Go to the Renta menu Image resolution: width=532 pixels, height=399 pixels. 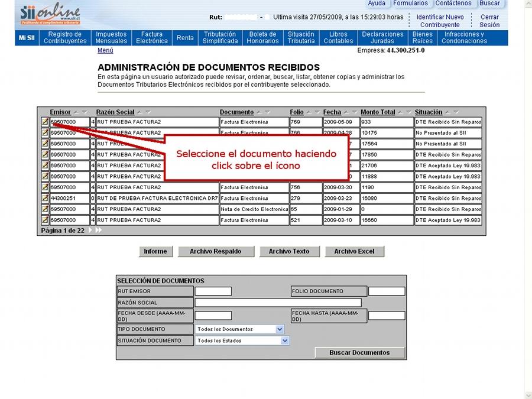click(x=185, y=38)
